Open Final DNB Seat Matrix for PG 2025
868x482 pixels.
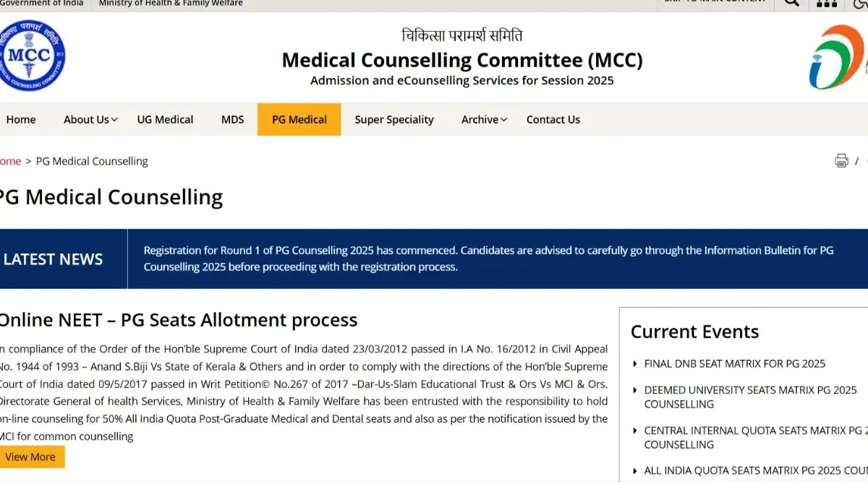[734, 363]
